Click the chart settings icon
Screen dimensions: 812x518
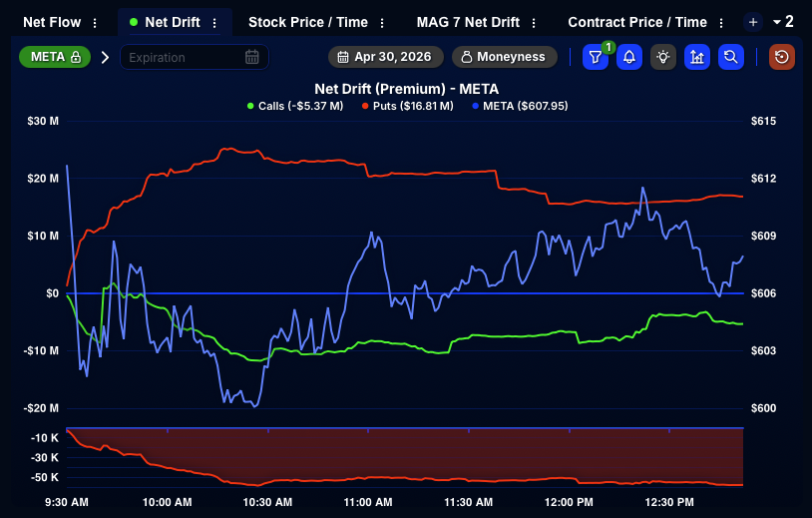pyautogui.click(x=697, y=57)
